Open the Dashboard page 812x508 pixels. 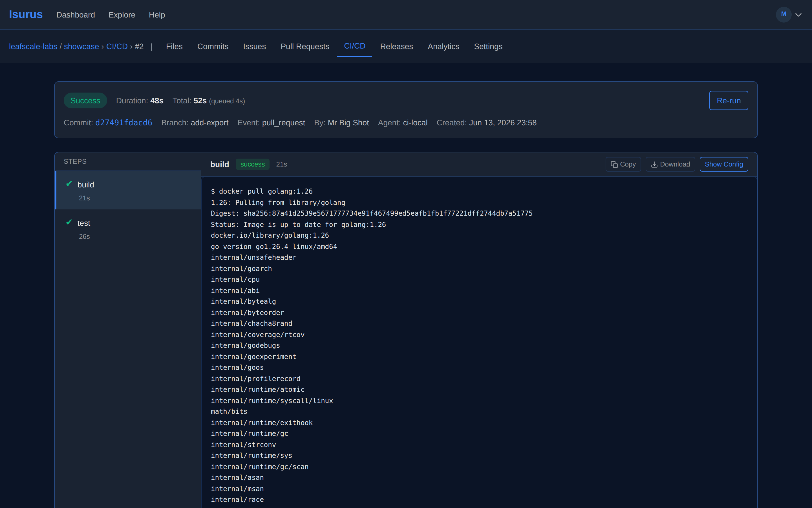point(76,15)
